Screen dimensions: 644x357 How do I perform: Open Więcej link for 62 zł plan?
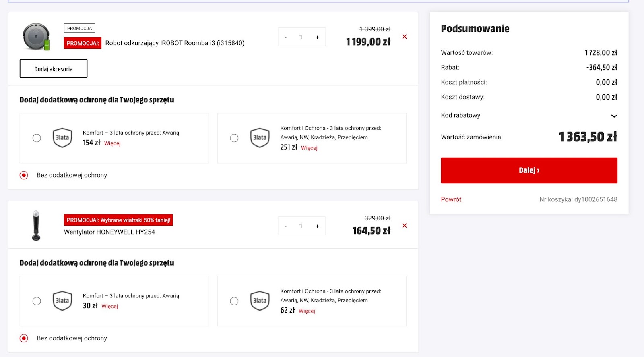(x=307, y=311)
